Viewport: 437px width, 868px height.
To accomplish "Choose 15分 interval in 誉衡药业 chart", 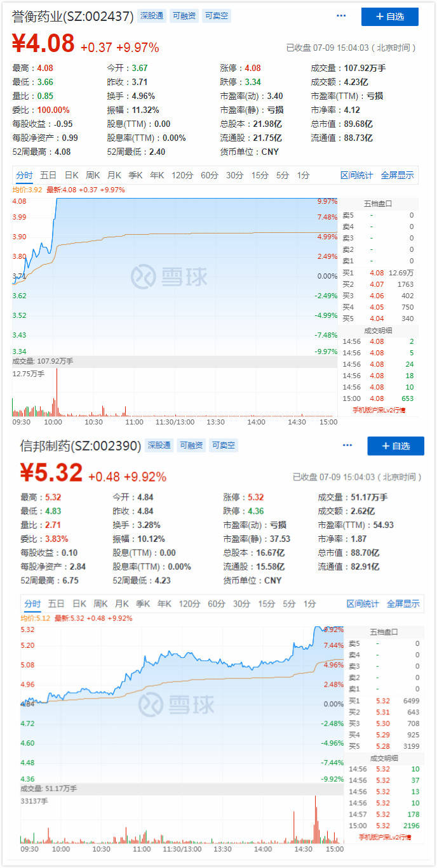I will 259,175.
